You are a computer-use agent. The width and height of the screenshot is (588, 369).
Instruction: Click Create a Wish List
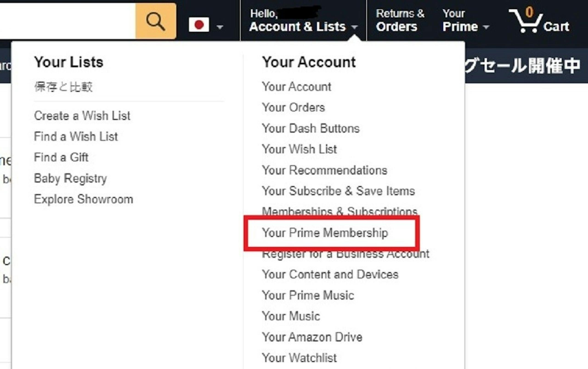coord(82,116)
